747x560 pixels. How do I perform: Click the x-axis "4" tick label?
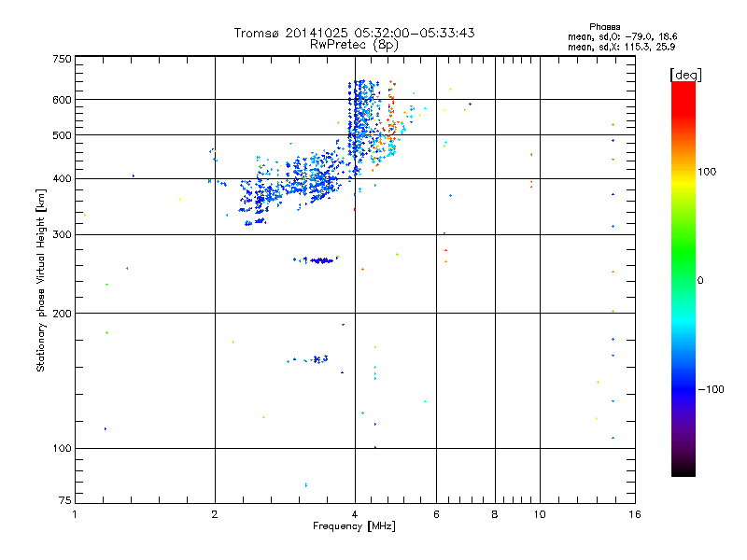[355, 514]
